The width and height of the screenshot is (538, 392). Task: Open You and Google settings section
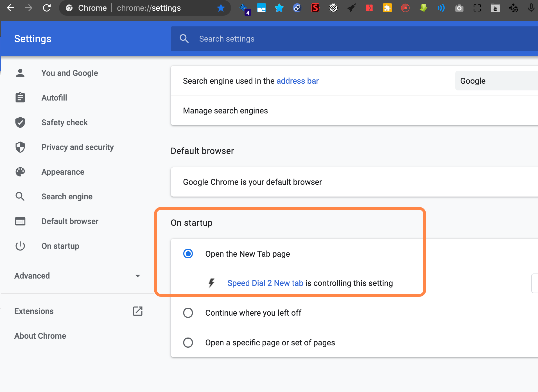(x=70, y=73)
